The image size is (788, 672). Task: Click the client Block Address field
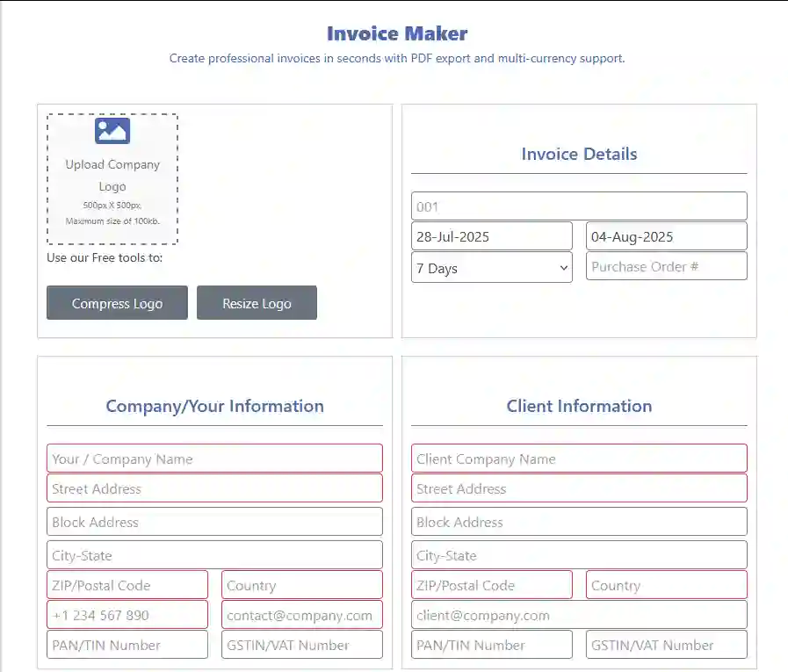[579, 522]
